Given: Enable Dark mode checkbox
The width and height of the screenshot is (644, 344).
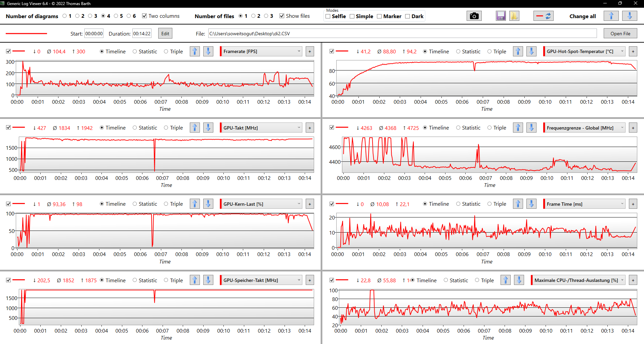Looking at the screenshot, I should pos(407,16).
